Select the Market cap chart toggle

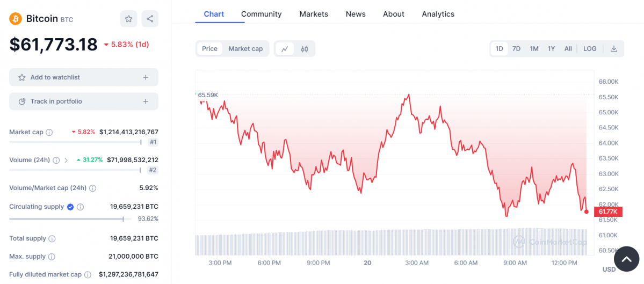(245, 49)
